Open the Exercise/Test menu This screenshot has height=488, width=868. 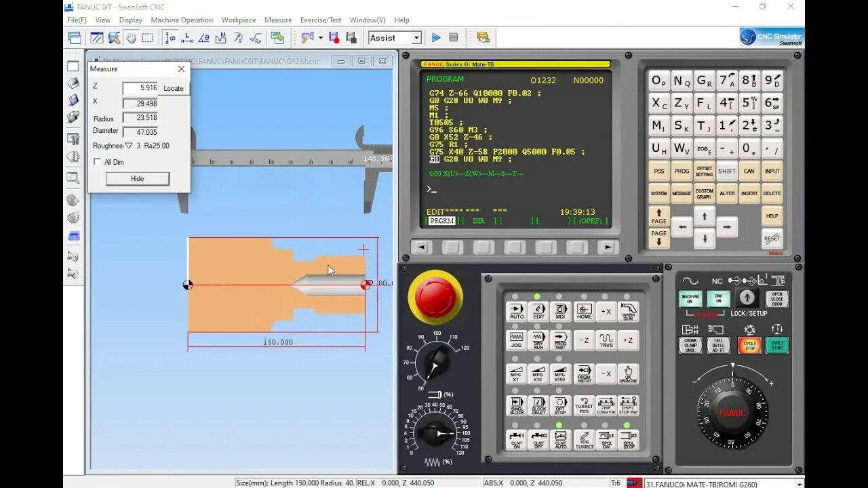click(x=321, y=20)
